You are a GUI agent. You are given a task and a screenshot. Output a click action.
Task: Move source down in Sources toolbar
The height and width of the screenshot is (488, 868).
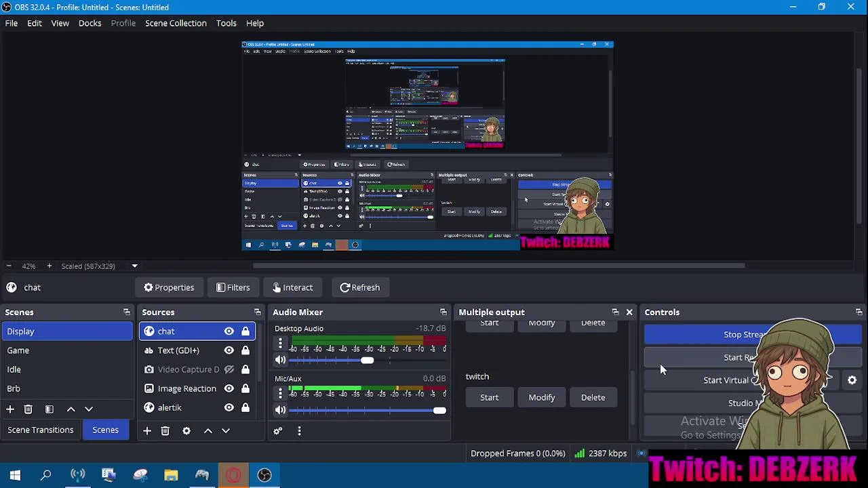pos(226,431)
